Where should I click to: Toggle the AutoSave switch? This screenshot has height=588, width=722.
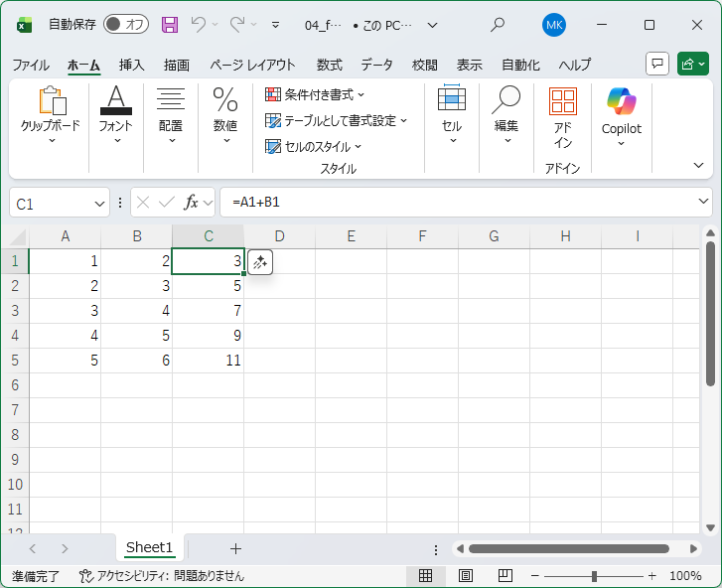[x=125, y=25]
